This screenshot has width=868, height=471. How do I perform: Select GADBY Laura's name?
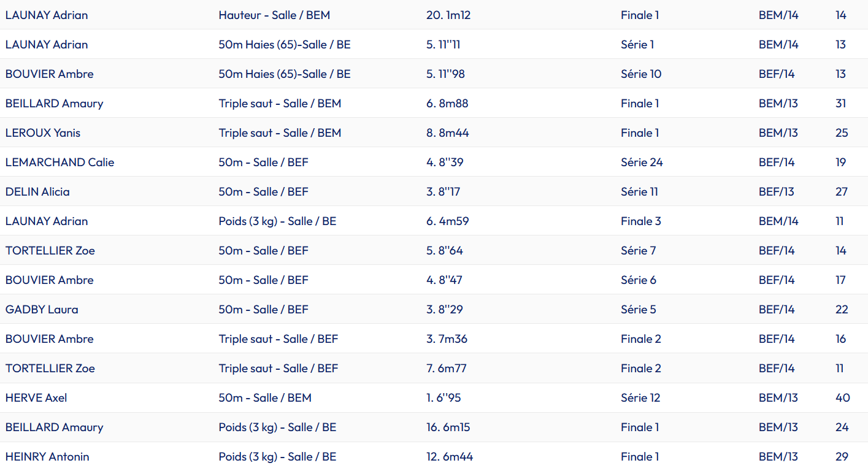(x=42, y=310)
